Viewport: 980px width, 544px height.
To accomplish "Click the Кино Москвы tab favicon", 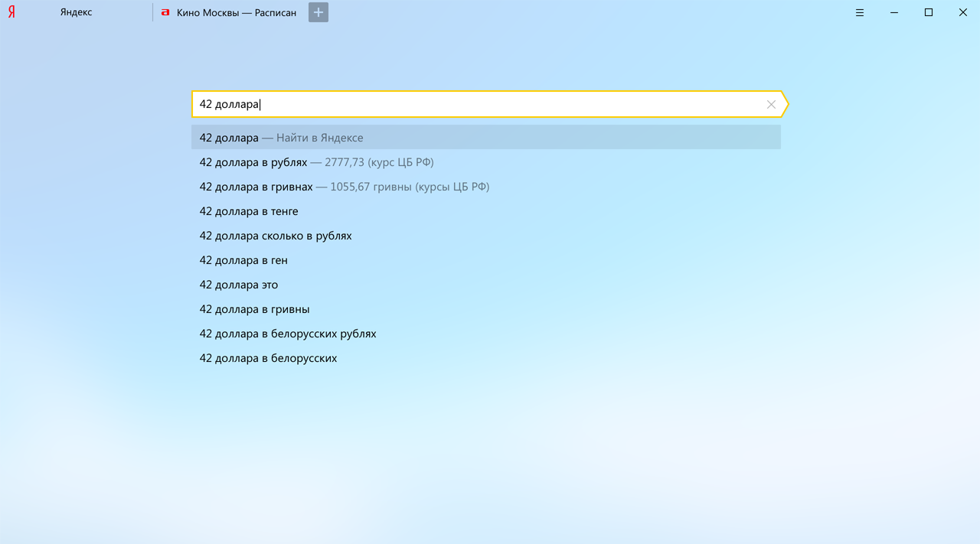I will click(x=165, y=12).
